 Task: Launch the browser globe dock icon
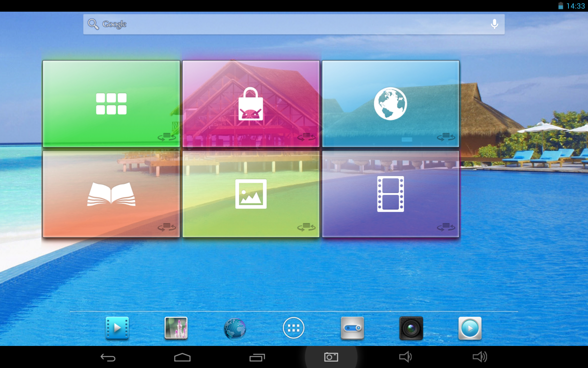coord(235,329)
